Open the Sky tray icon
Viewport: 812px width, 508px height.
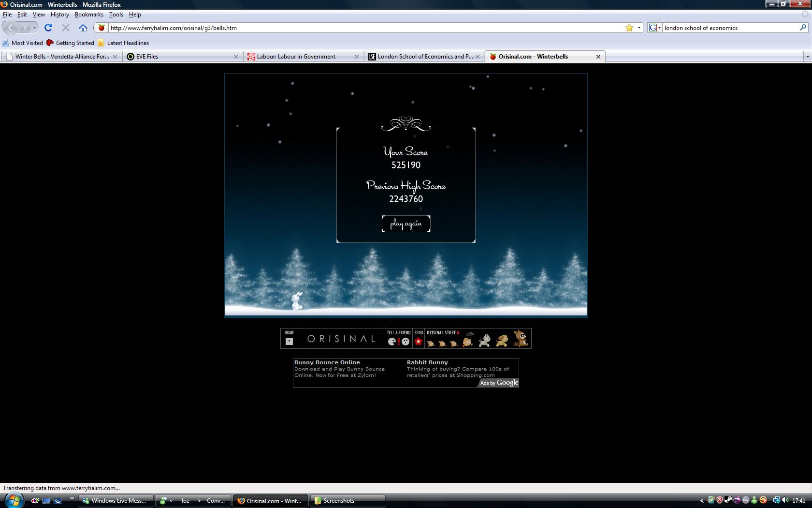(x=746, y=501)
